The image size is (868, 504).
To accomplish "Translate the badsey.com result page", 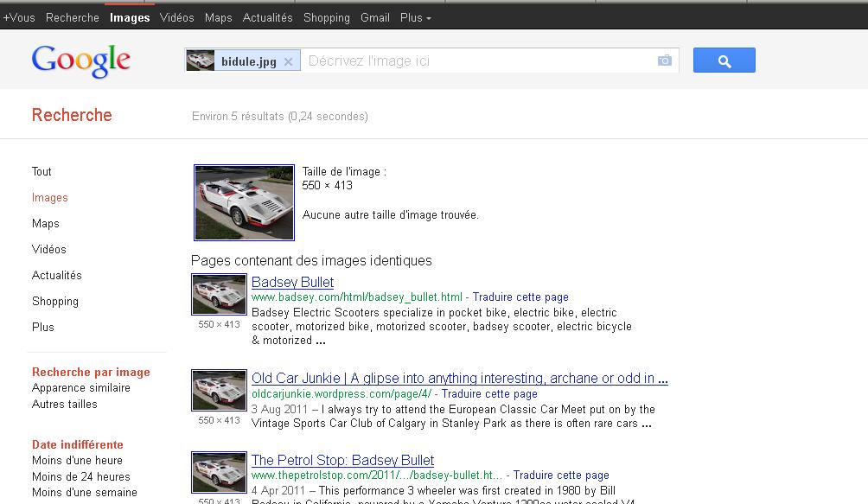I will [x=520, y=297].
